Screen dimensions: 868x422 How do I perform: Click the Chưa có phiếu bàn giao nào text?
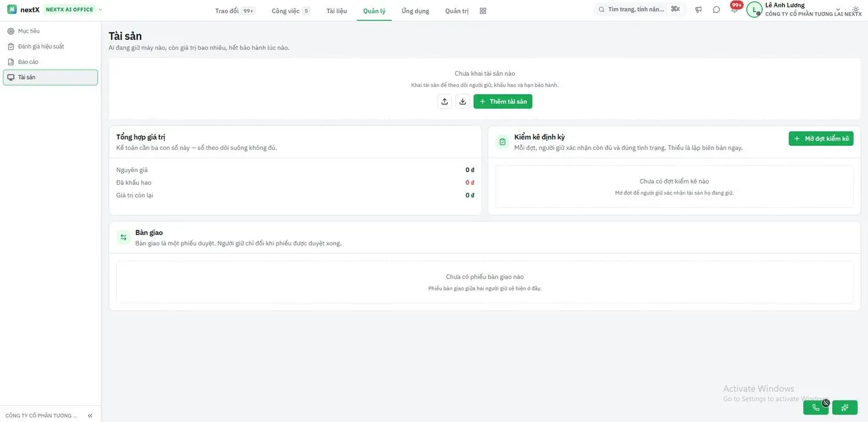pos(485,277)
